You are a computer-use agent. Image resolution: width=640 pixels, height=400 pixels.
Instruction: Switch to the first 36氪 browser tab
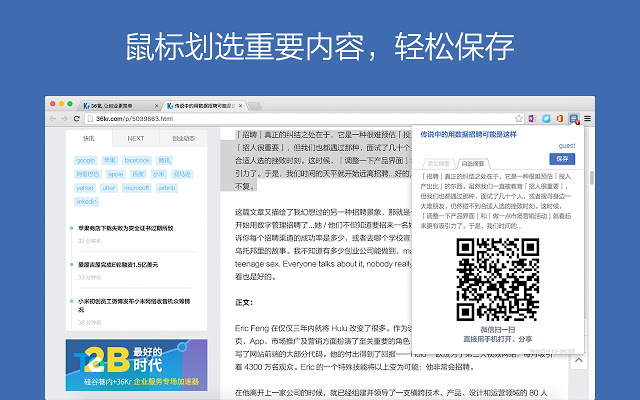pos(118,106)
